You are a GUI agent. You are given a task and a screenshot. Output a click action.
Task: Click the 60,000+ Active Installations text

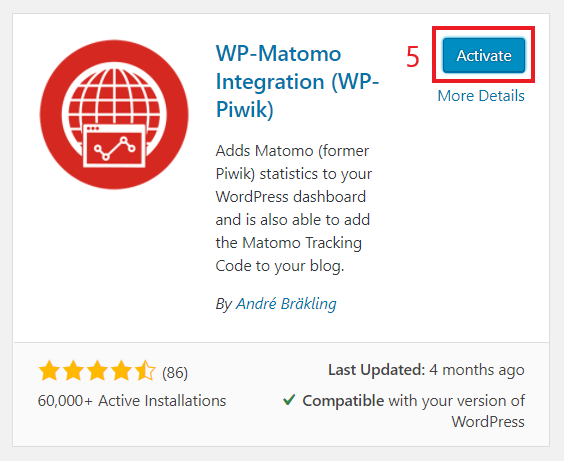[132, 401]
